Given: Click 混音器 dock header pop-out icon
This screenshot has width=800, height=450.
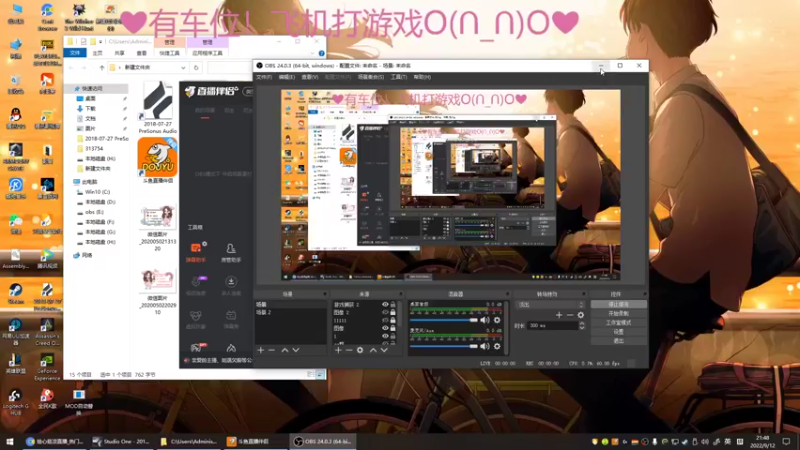Looking at the screenshot, I should pos(507,294).
